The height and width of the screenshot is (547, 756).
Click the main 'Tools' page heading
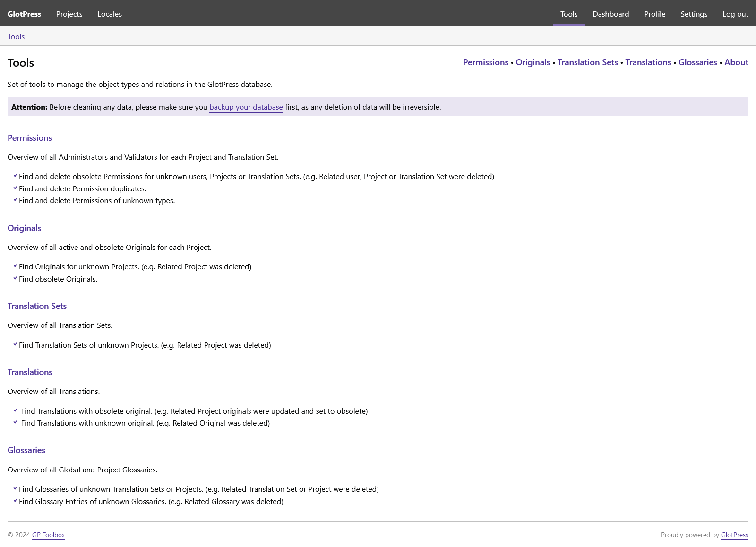click(x=21, y=63)
